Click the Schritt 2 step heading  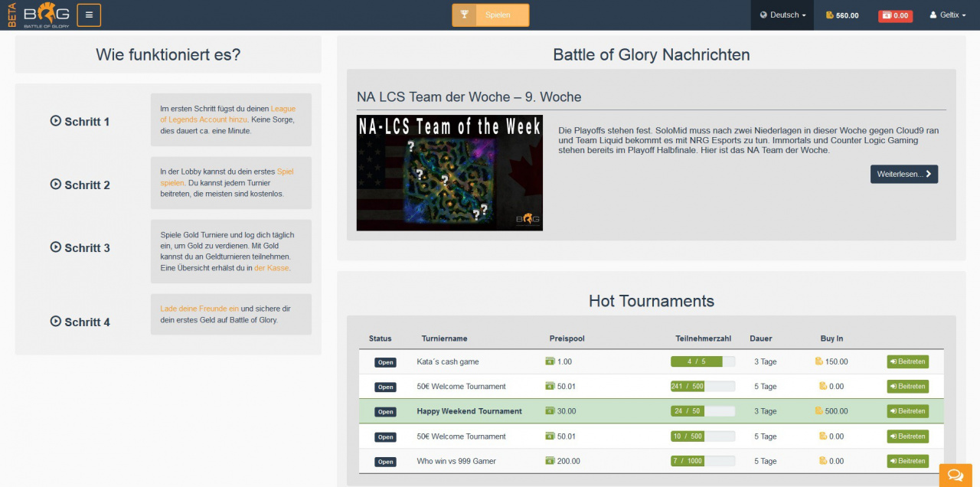80,185
